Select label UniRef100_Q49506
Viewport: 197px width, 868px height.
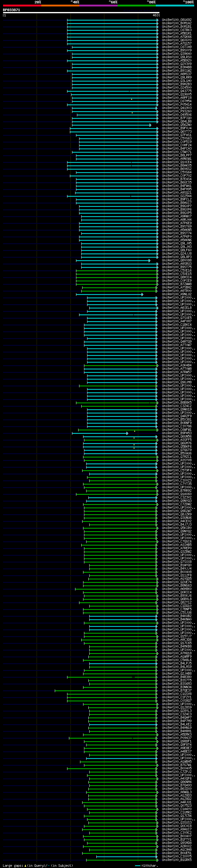pyautogui.click(x=177, y=115)
